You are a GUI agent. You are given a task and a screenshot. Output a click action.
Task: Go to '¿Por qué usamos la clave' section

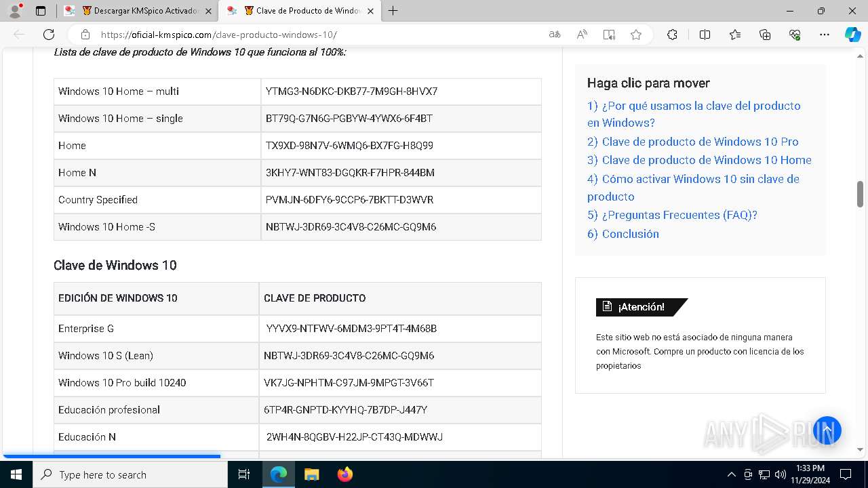point(694,114)
